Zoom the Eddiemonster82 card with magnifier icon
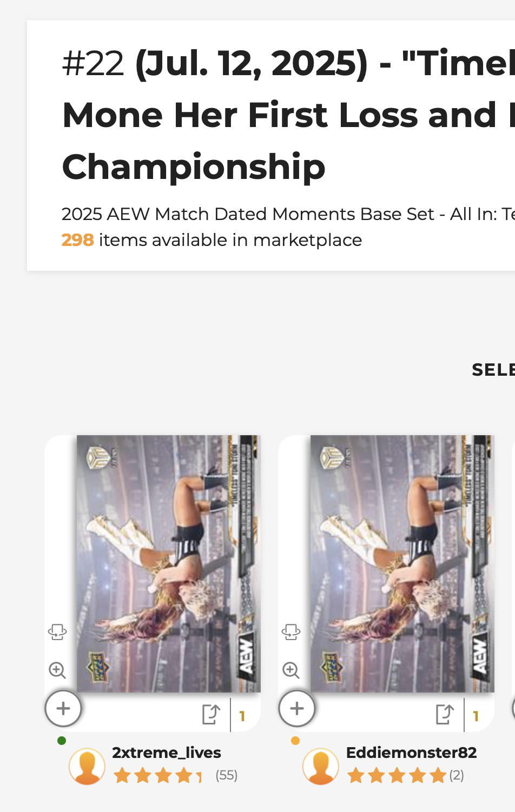Viewport: 515px width, 812px height. pyautogui.click(x=291, y=670)
